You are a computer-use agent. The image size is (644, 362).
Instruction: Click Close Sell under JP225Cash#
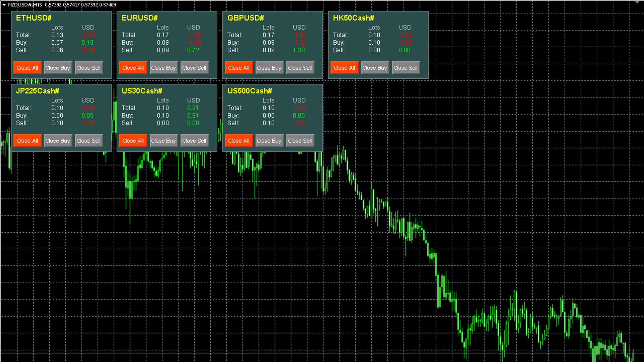click(89, 141)
